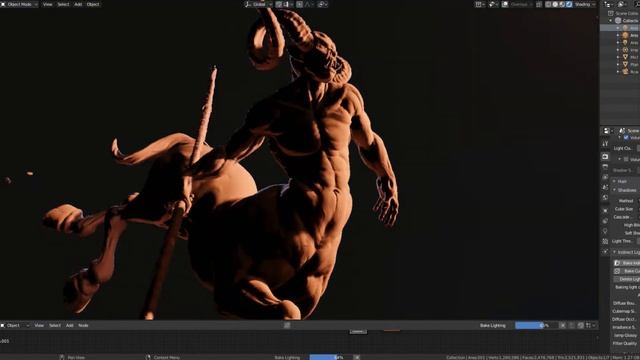The image size is (640, 360).
Task: Click the second outliner object's light icon
Action: point(625,35)
